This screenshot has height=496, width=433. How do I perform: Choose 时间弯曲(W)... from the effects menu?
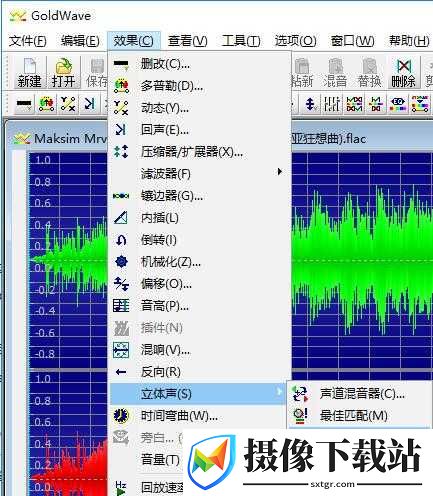coord(199,416)
